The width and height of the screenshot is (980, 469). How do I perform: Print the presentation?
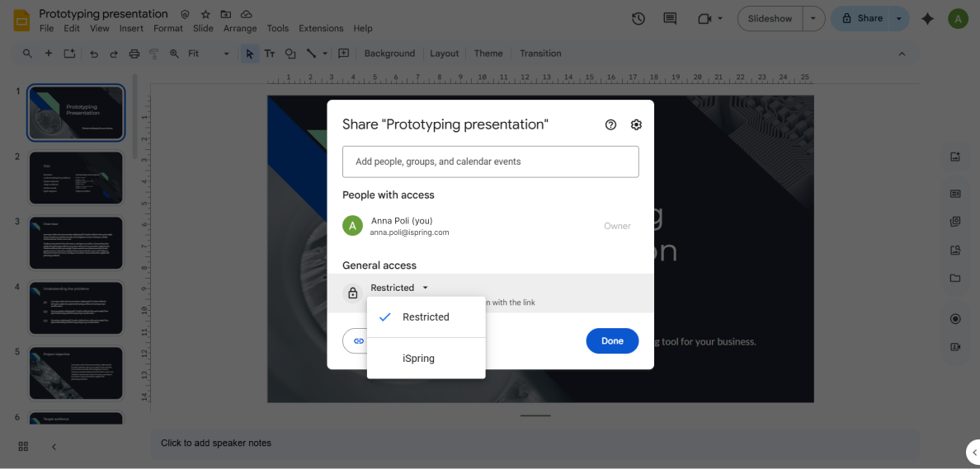134,54
